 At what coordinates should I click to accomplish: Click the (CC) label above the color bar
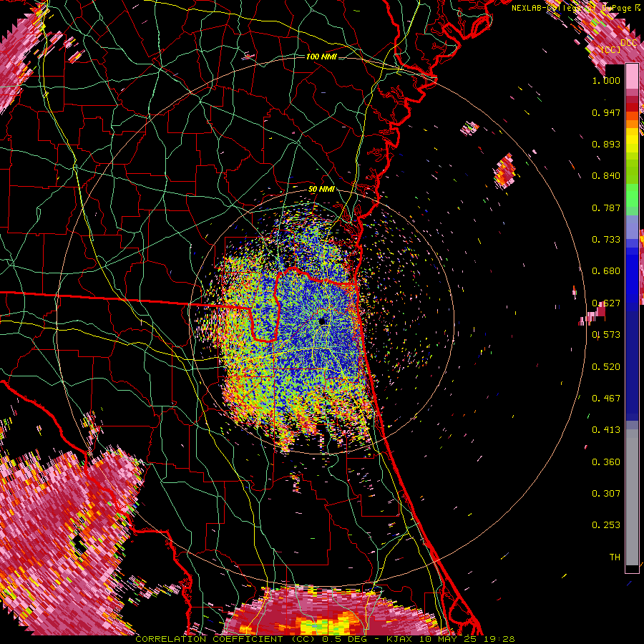pyautogui.click(x=611, y=49)
